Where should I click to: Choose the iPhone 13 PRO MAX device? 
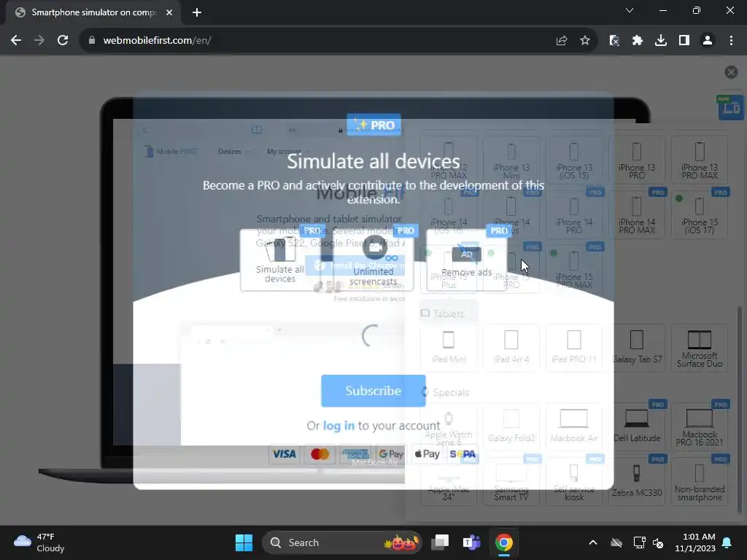tap(700, 160)
